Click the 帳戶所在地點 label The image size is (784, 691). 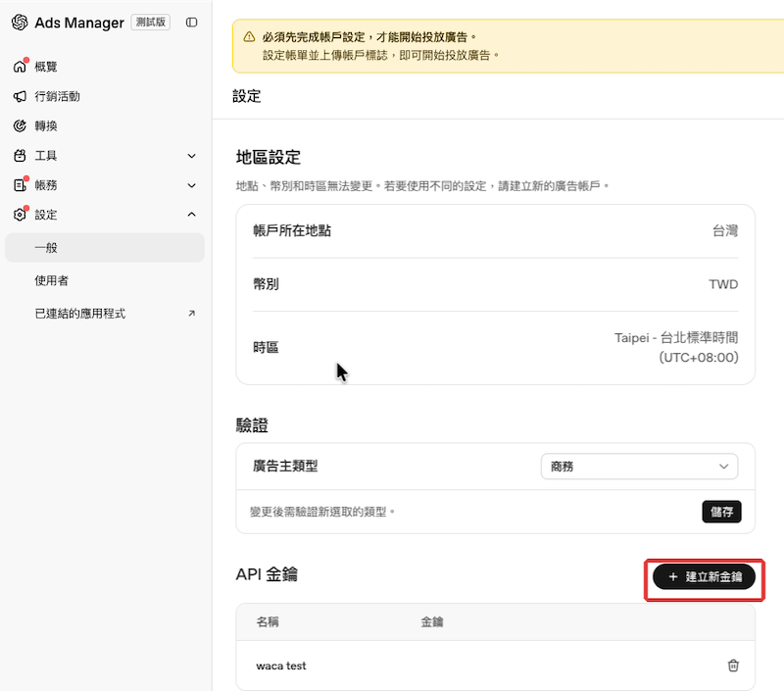[292, 230]
